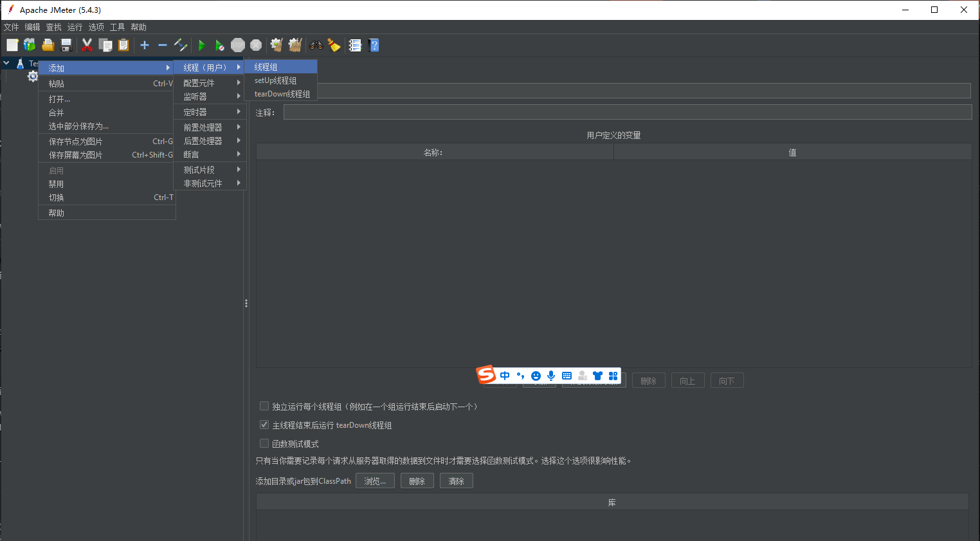Expand the 定时器 submenu

point(210,112)
